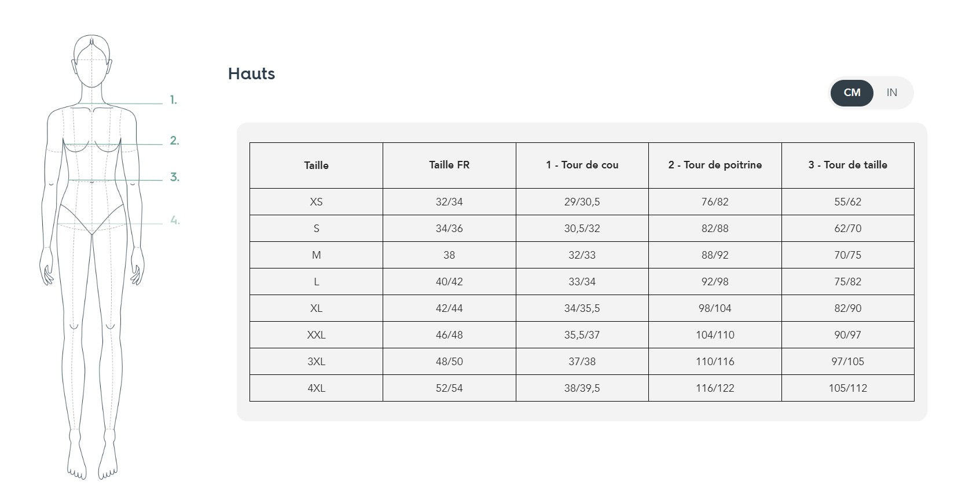Click the 1 - Tour de cou header
The width and height of the screenshot is (980, 493).
click(x=582, y=165)
